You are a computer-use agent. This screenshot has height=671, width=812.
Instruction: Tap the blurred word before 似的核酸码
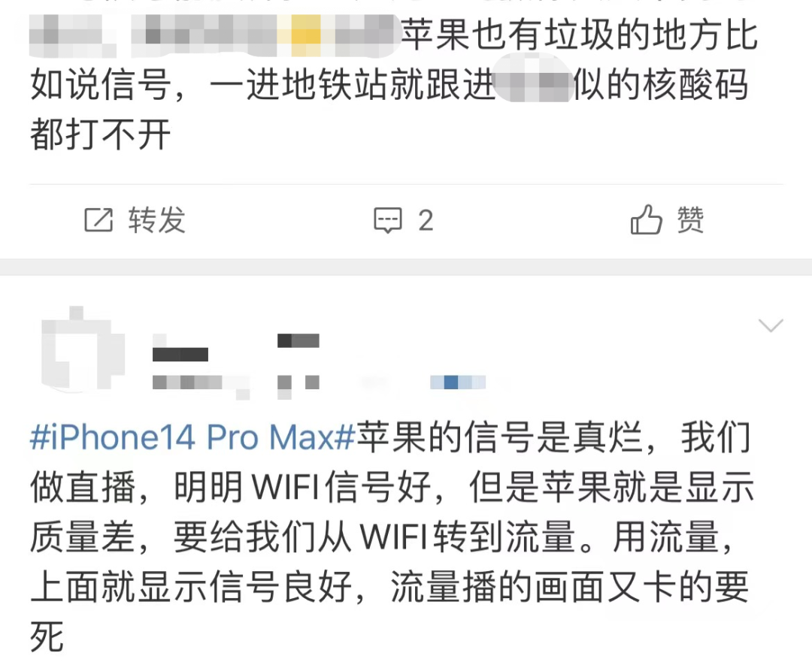pos(533,85)
